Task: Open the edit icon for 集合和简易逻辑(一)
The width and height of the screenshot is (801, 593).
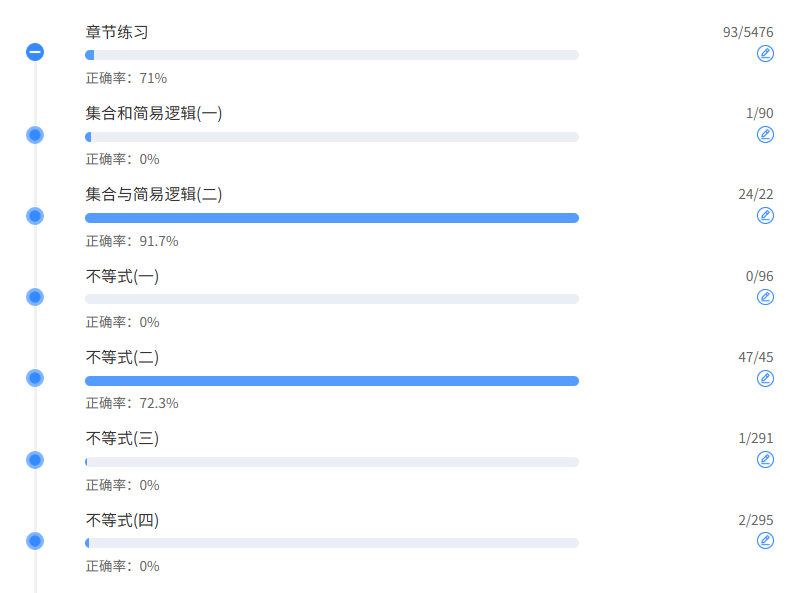Action: (x=765, y=134)
